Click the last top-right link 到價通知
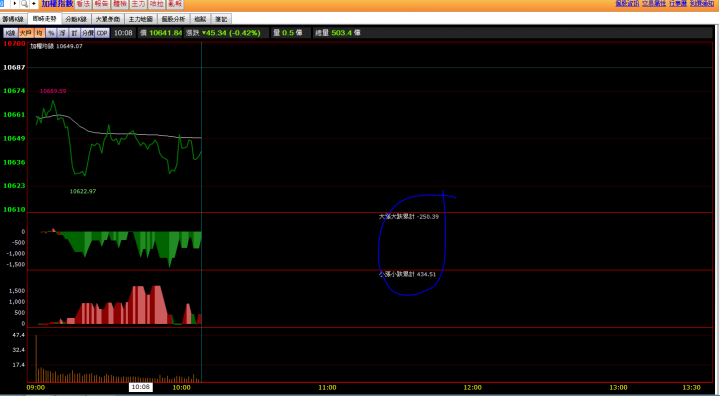 coord(702,3)
